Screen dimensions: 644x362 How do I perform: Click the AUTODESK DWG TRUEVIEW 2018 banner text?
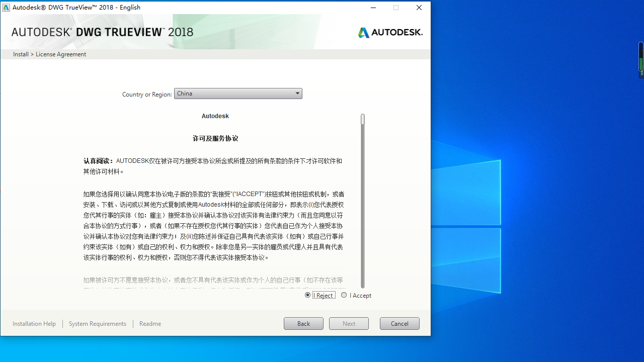tap(102, 32)
